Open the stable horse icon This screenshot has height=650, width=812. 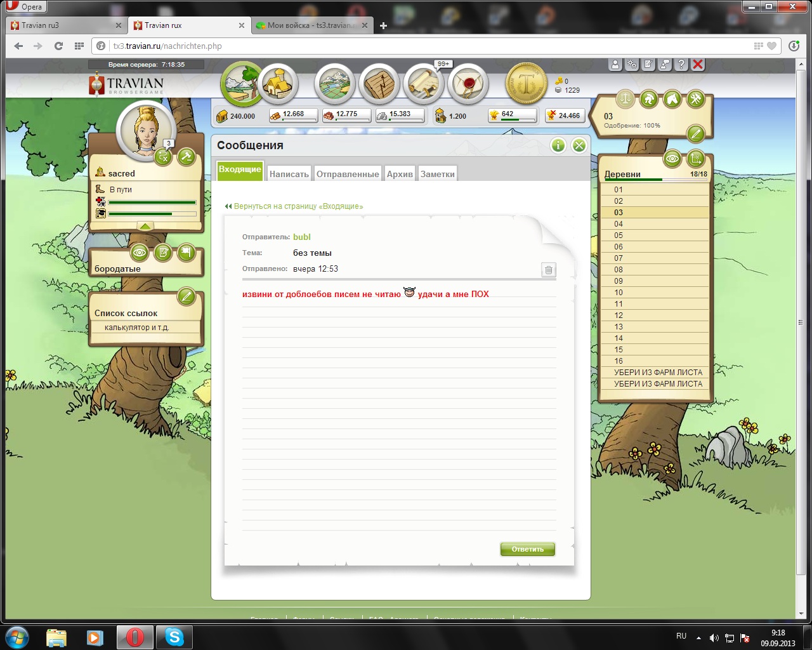(672, 99)
